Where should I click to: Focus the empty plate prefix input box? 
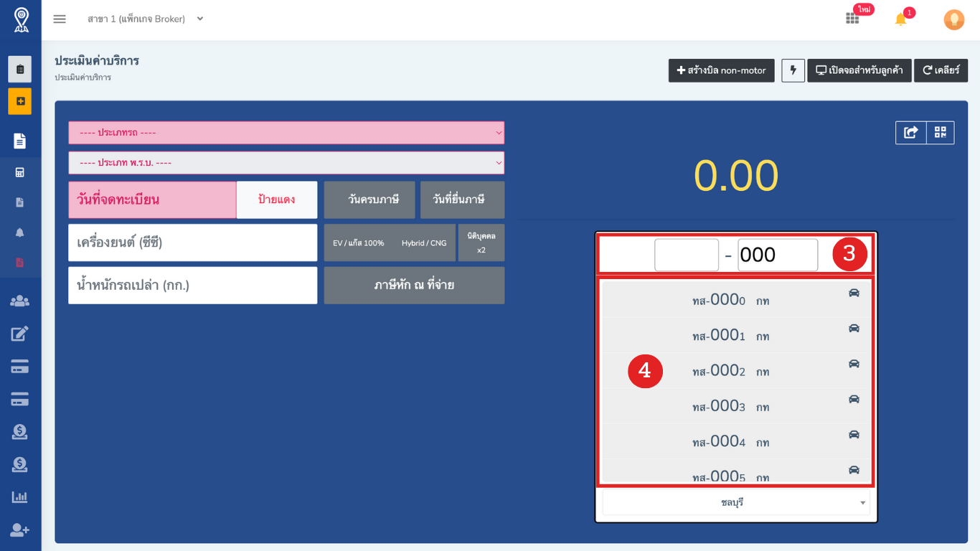coord(687,255)
